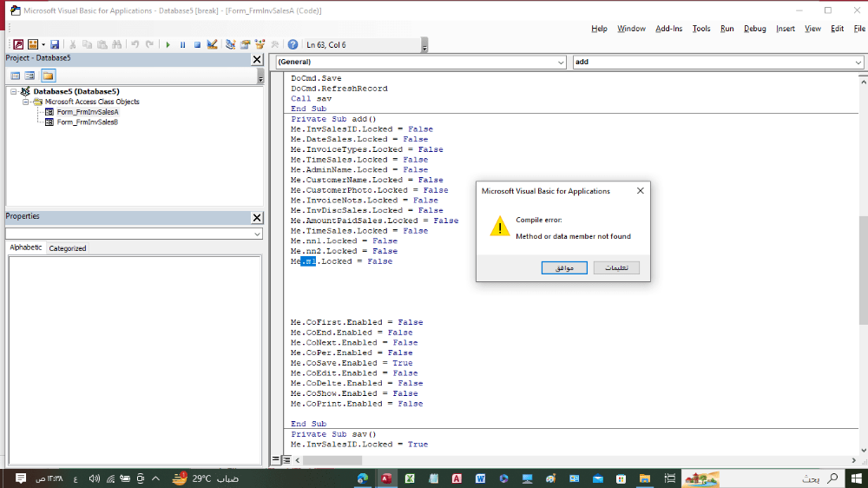Close the Compile error dialog with X
The image size is (868, 488).
(640, 190)
